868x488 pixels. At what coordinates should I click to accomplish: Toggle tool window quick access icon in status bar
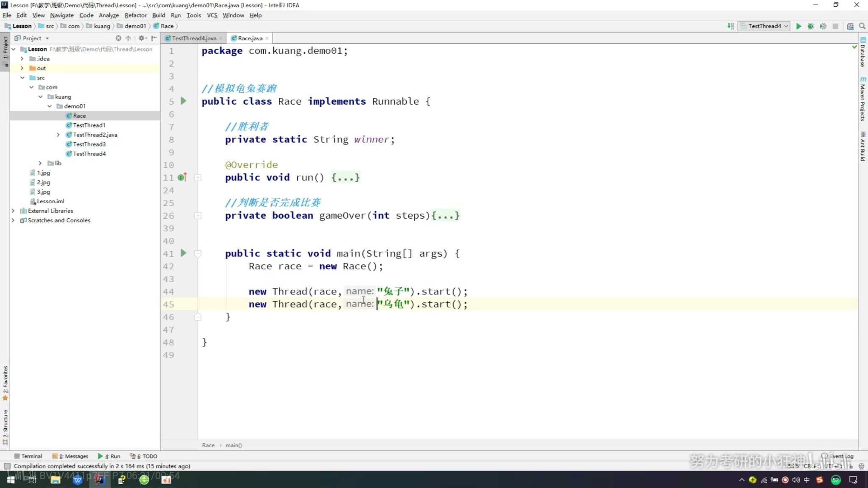pos(7,466)
